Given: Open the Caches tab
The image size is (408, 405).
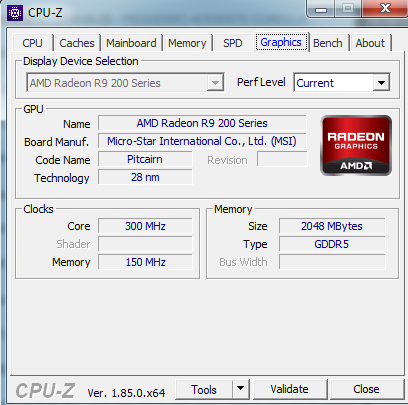Looking at the screenshot, I should pyautogui.click(x=77, y=43).
